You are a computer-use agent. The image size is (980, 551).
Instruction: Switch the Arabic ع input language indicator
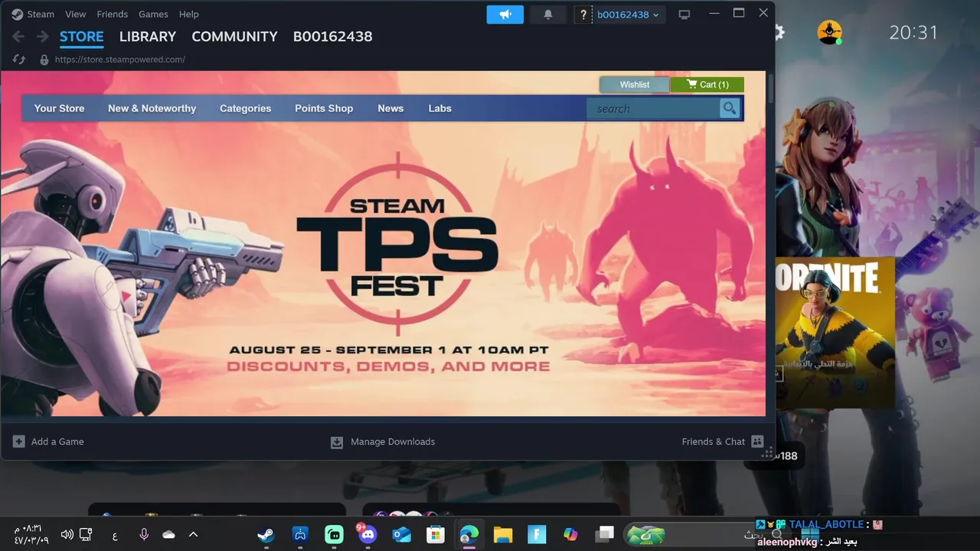coord(115,535)
